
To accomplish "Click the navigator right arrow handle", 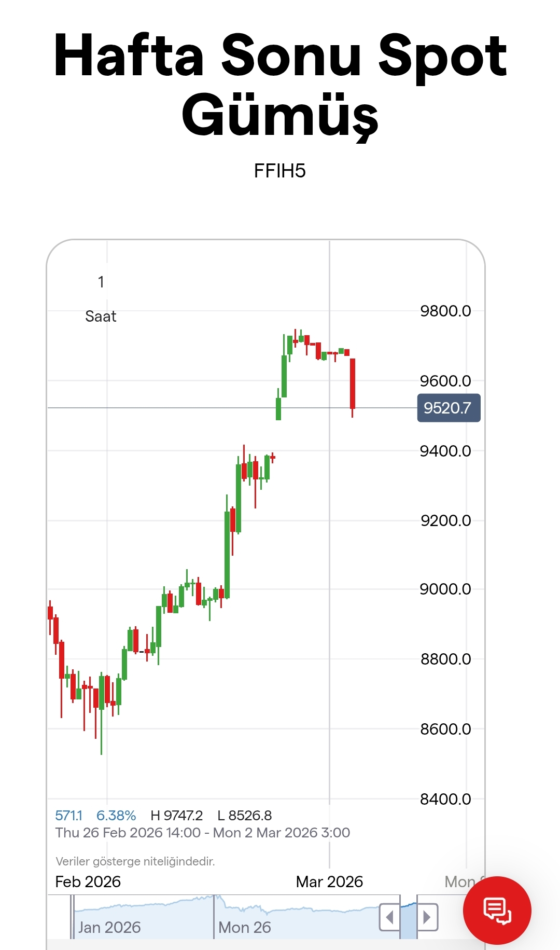I will [427, 917].
